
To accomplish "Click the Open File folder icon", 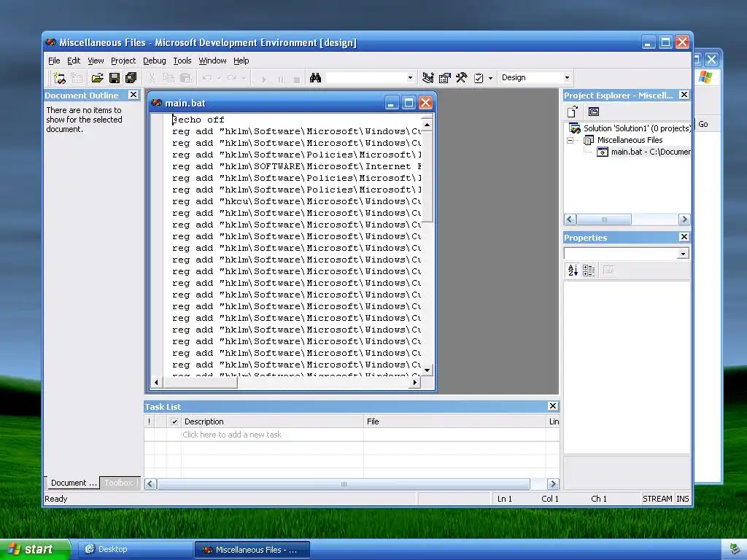I will click(97, 78).
